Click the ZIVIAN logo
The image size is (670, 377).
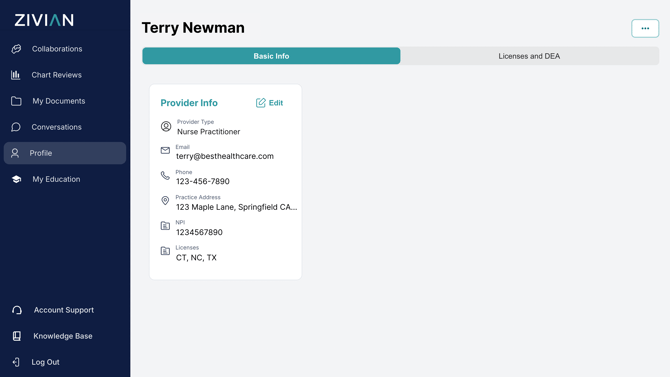click(44, 20)
